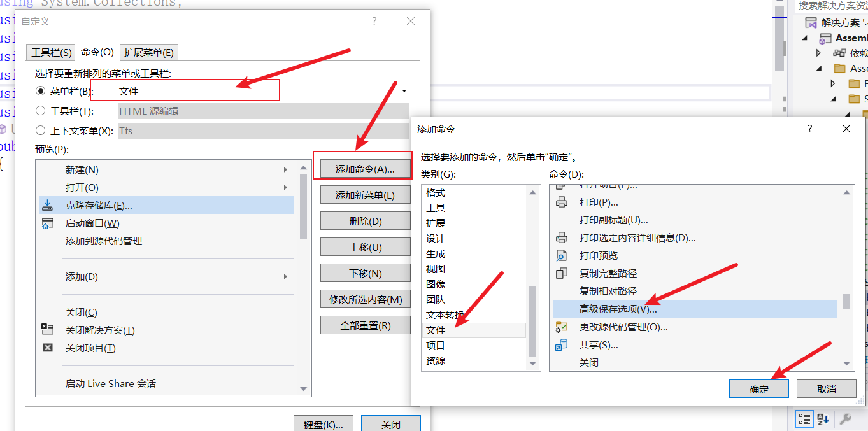This screenshot has width=868, height=431.
Task: Click the 键盘(K)... button
Action: pyautogui.click(x=323, y=425)
